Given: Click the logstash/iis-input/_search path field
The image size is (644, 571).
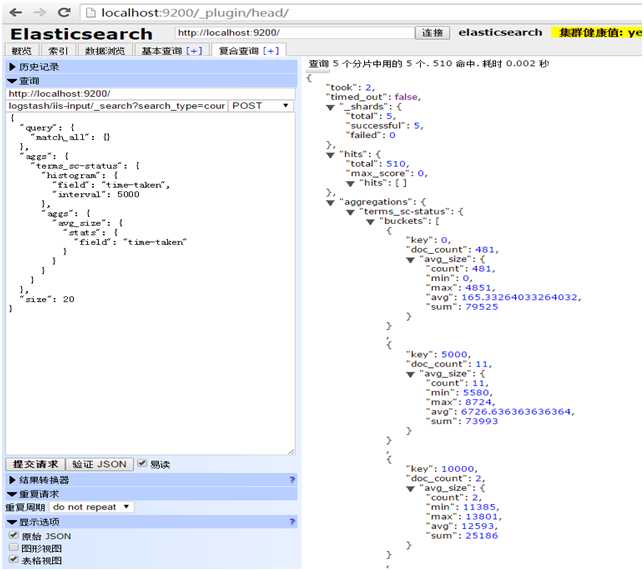Looking at the screenshot, I should tap(117, 106).
